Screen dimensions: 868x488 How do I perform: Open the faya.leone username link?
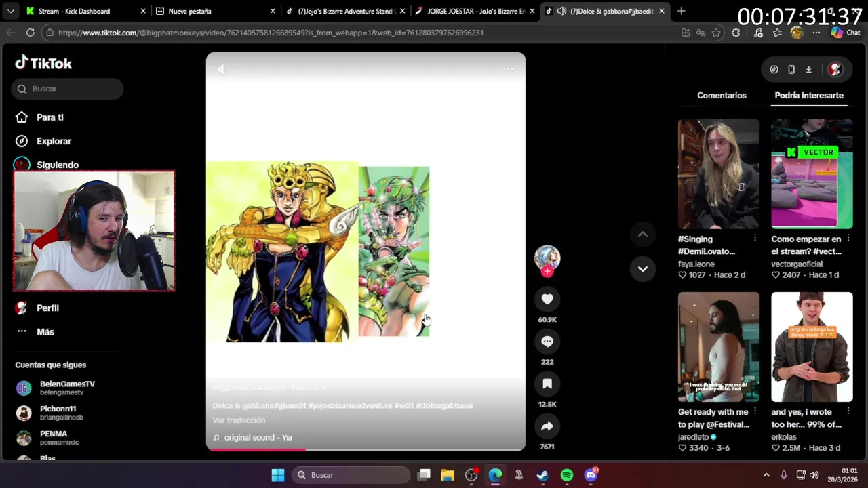[x=696, y=264]
